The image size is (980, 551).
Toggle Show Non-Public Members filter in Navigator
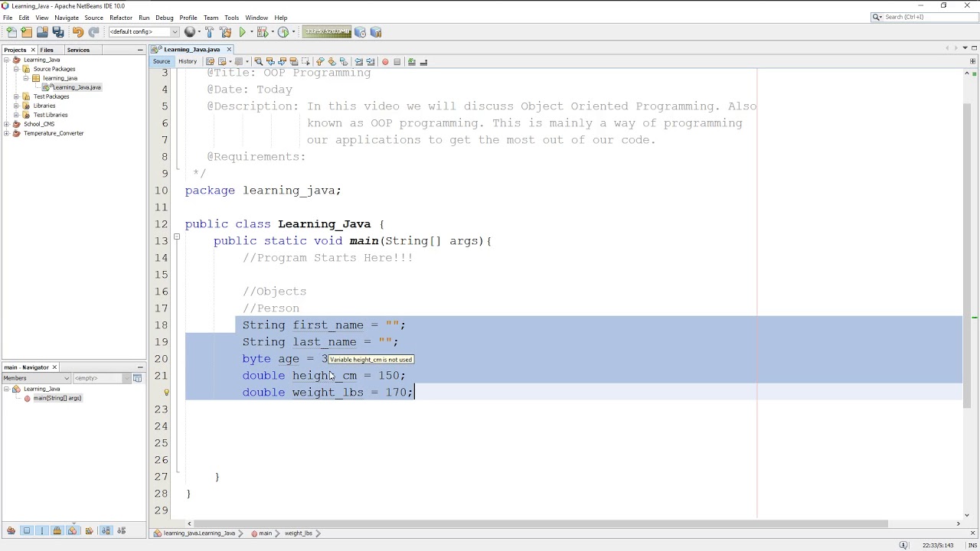[57, 530]
